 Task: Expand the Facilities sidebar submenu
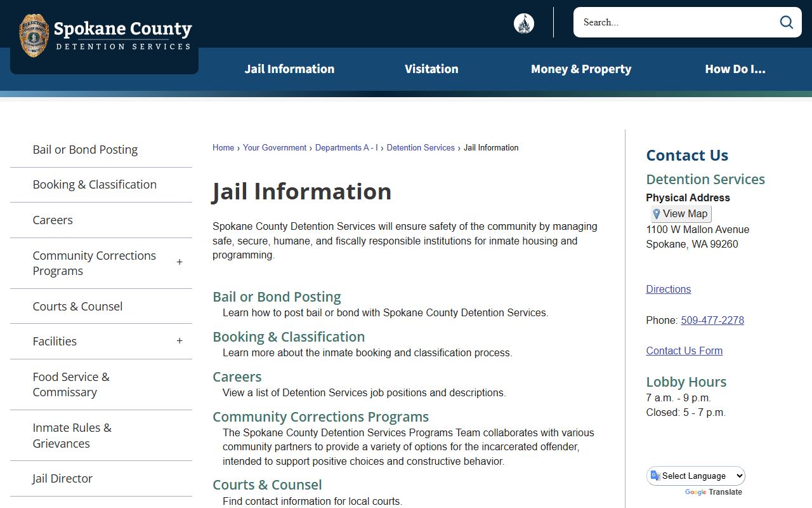click(180, 341)
